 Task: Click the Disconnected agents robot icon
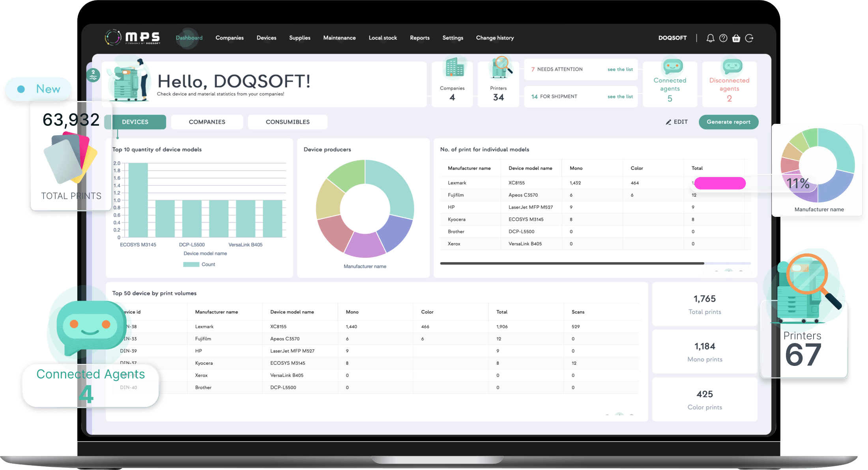coord(732,67)
